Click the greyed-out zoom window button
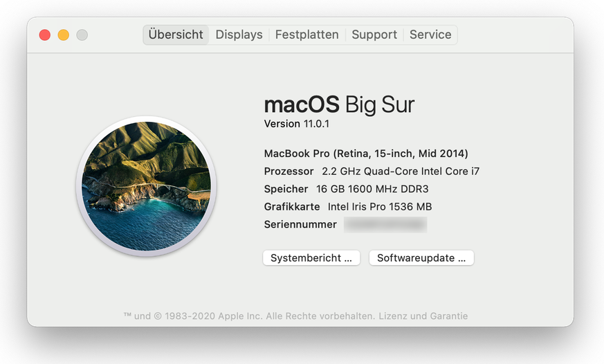Image resolution: width=604 pixels, height=364 pixels. [x=82, y=35]
